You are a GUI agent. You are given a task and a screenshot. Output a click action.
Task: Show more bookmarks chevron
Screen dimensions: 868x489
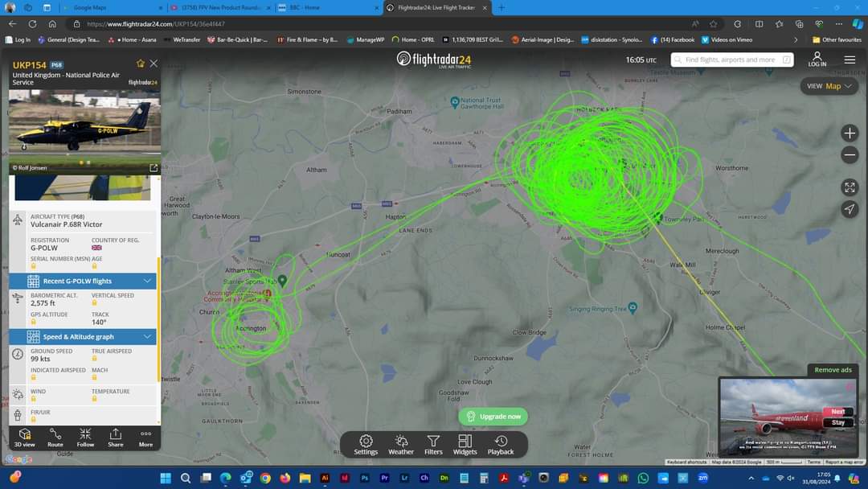796,40
